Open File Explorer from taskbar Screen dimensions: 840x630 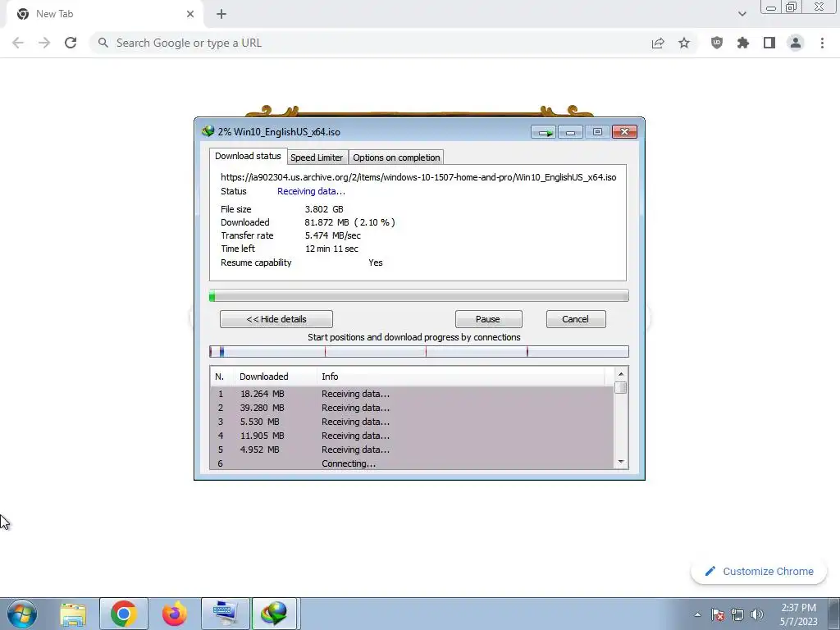coord(73,614)
